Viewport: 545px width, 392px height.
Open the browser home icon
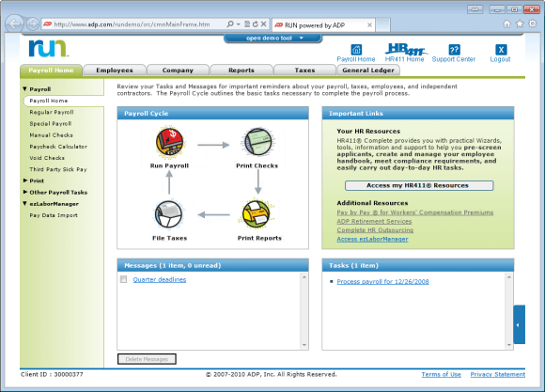[x=507, y=24]
